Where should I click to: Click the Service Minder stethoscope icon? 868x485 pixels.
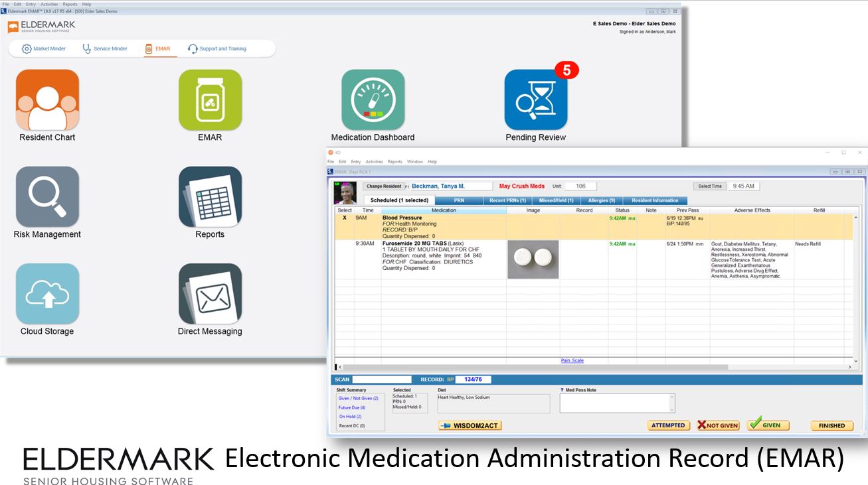[x=86, y=48]
